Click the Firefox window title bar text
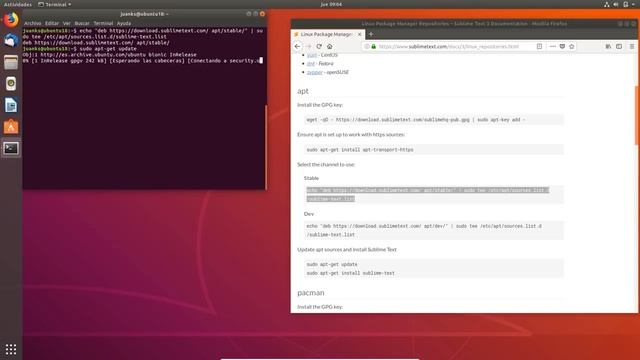This screenshot has height=360, width=640. [x=464, y=24]
